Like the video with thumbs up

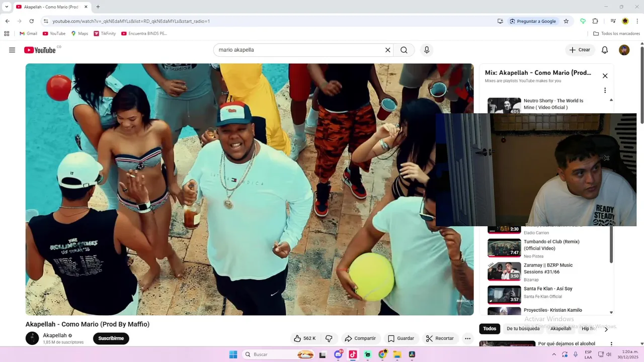(x=305, y=338)
